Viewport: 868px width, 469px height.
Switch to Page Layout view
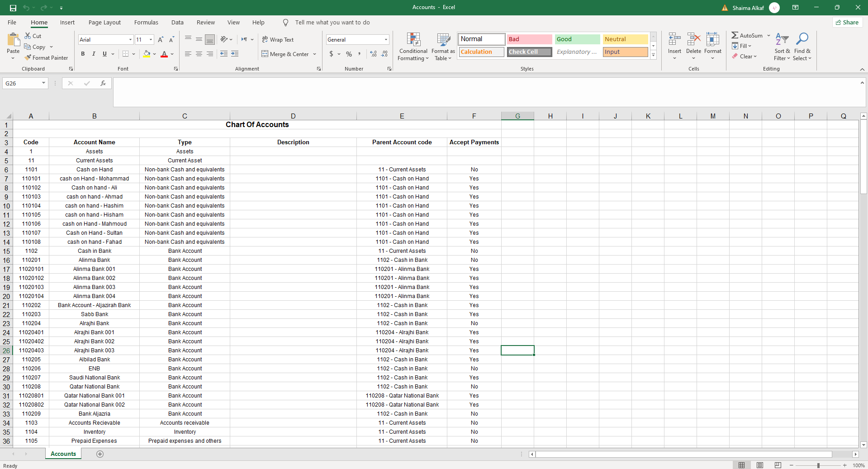pos(760,465)
